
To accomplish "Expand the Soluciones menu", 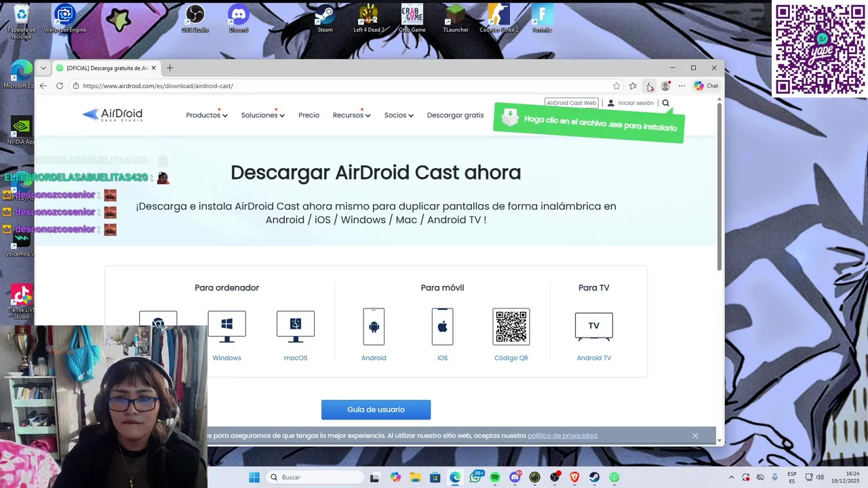I will pyautogui.click(x=262, y=115).
